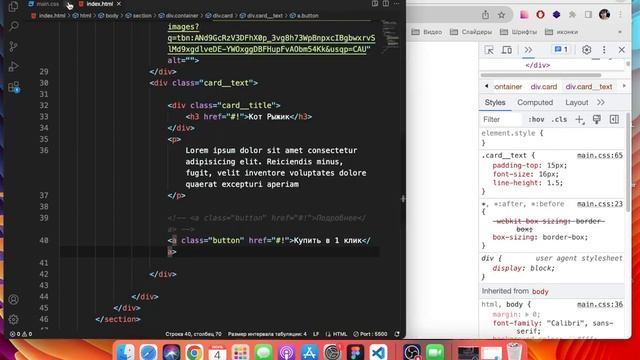This screenshot has height=360, width=640.
Task: Add a new style rule
Action: (580, 120)
